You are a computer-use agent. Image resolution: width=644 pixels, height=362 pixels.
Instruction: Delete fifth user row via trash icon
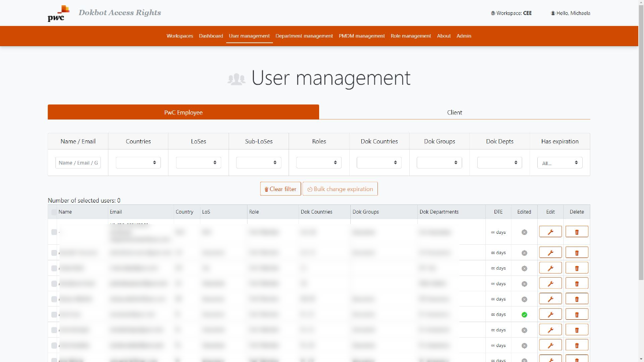(576, 299)
